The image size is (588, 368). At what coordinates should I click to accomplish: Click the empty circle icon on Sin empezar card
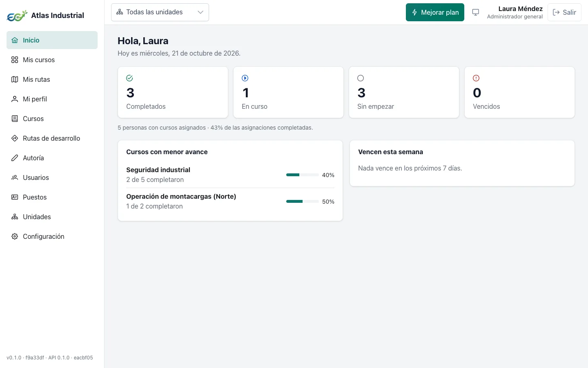pos(361,78)
